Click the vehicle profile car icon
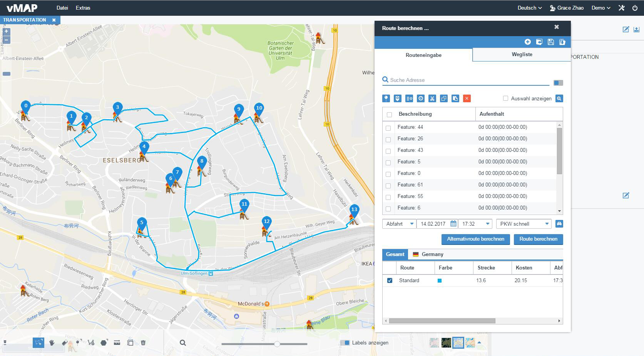 559,224
